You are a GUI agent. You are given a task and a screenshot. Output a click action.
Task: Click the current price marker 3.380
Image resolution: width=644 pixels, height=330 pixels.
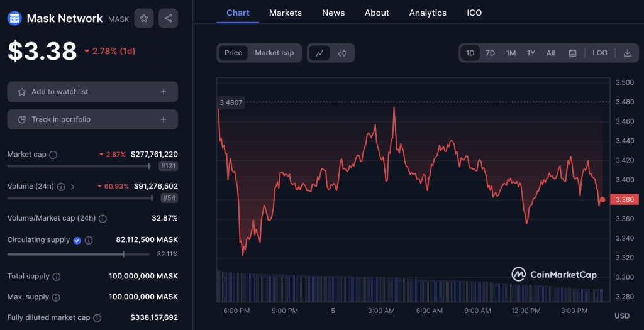click(625, 199)
